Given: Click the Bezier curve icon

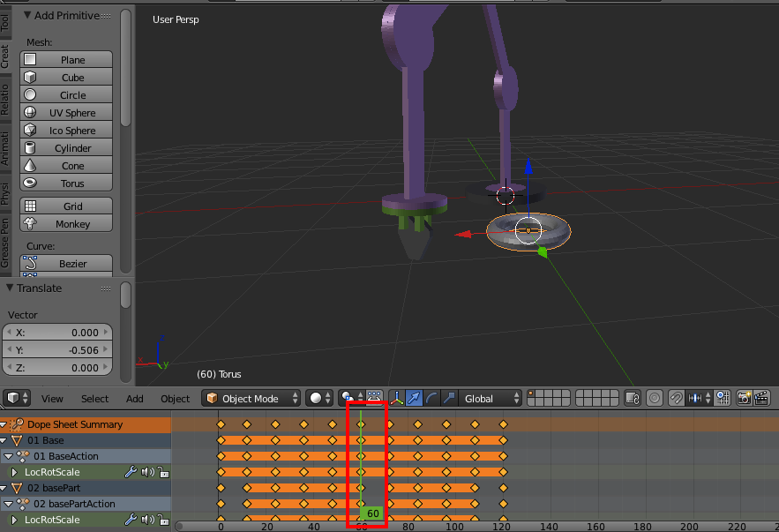Looking at the screenshot, I should pos(30,263).
